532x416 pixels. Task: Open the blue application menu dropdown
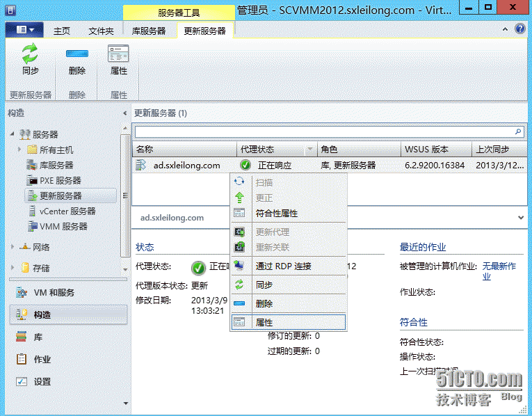[x=24, y=30]
